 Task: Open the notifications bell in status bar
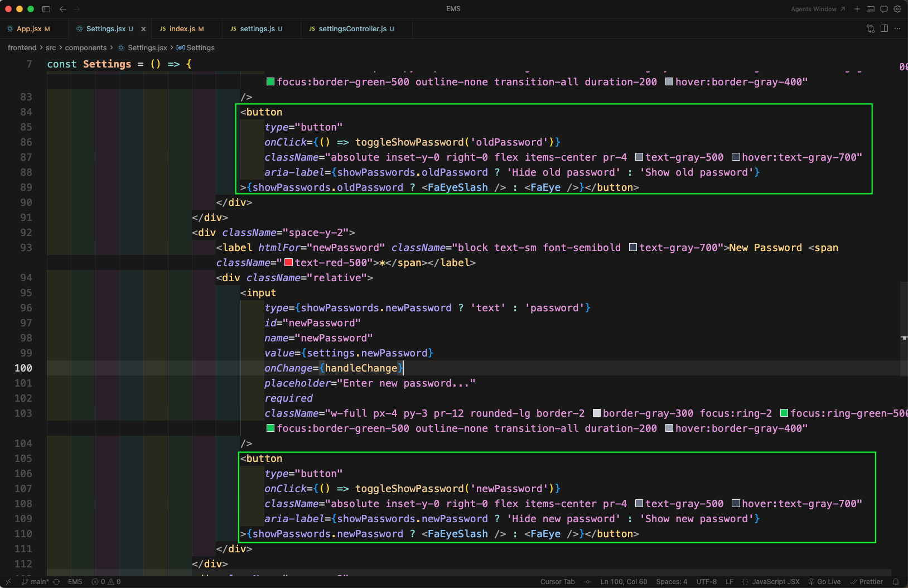coord(896,582)
